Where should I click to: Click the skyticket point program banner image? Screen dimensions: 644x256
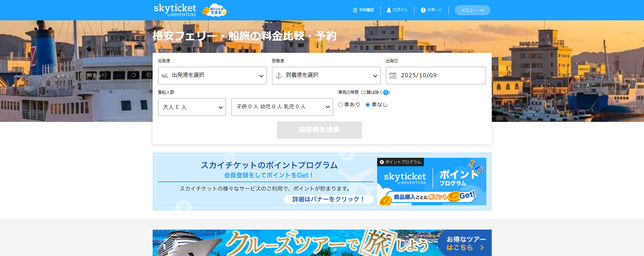(431, 182)
